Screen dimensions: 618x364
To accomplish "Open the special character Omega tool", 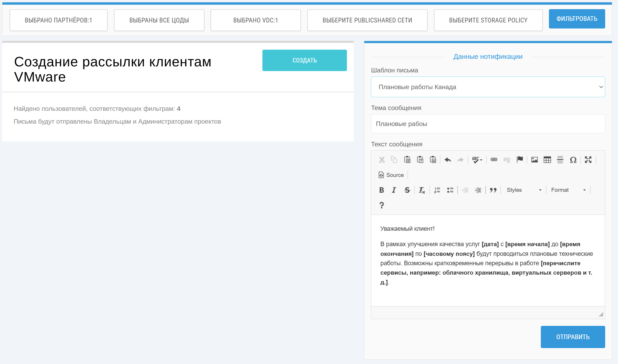I will click(x=573, y=160).
